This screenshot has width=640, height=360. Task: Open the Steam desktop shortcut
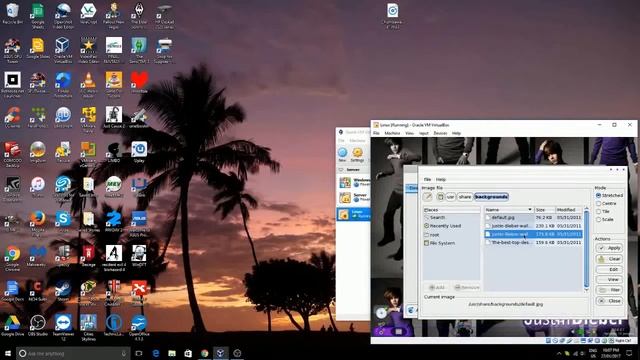coord(63,291)
